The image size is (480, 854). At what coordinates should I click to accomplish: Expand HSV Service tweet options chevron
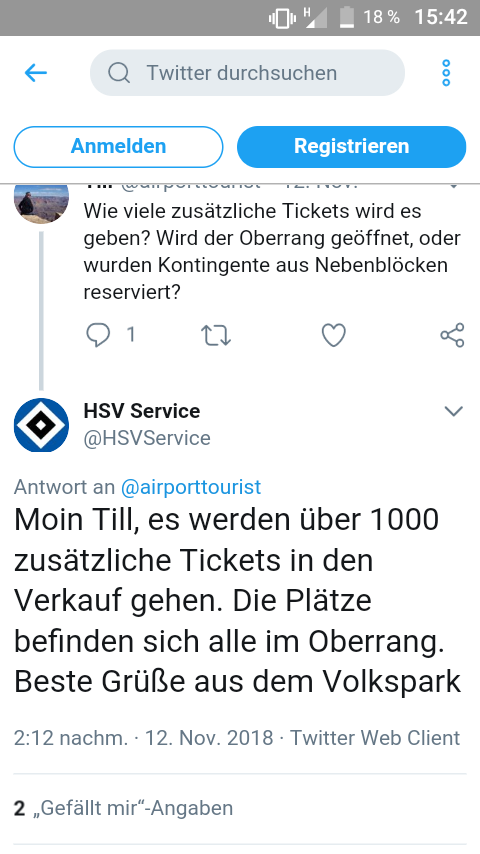point(453,411)
